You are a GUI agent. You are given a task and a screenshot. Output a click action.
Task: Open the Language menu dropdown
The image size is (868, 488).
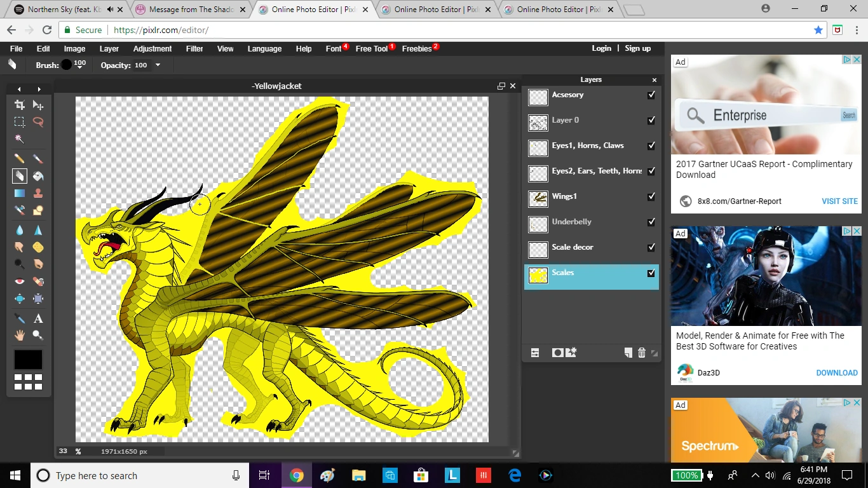pyautogui.click(x=264, y=49)
